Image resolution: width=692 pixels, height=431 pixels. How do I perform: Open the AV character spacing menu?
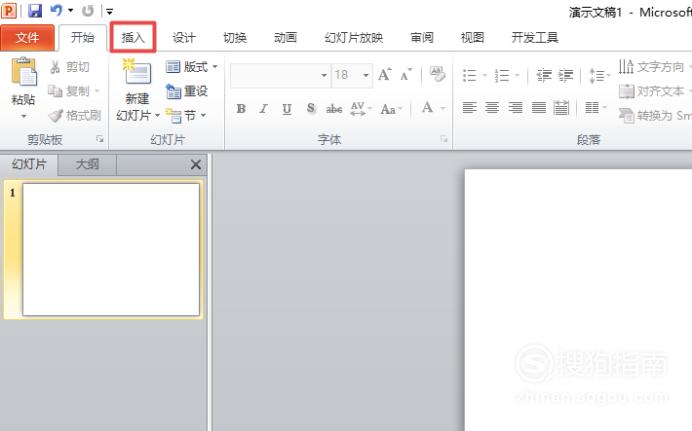click(361, 109)
